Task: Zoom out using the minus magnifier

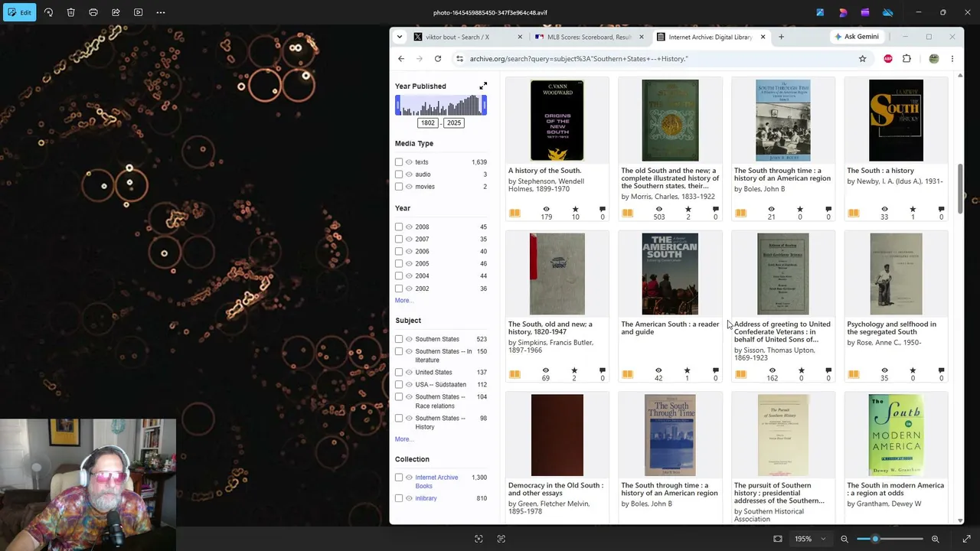Action: [x=844, y=539]
